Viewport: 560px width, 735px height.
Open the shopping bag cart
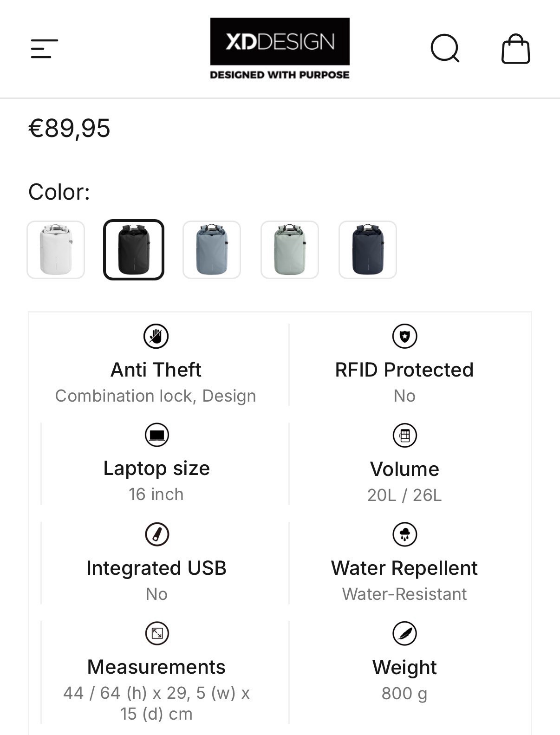[x=515, y=48]
